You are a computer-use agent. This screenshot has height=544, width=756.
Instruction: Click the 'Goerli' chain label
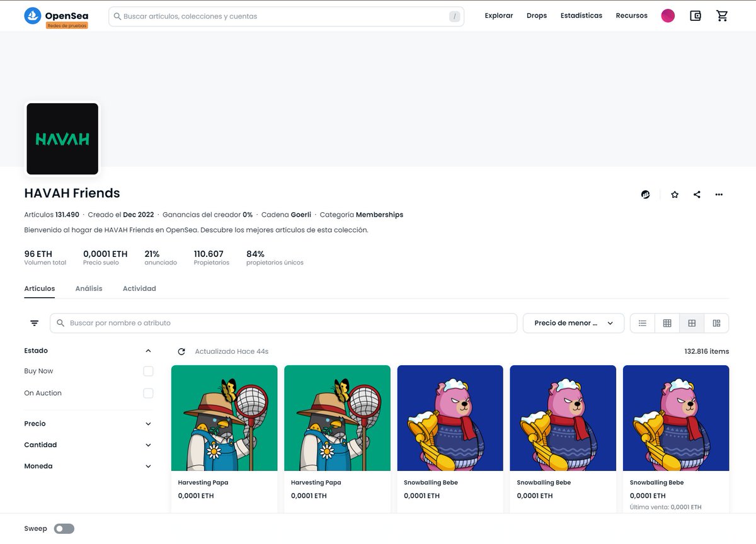[x=301, y=215]
